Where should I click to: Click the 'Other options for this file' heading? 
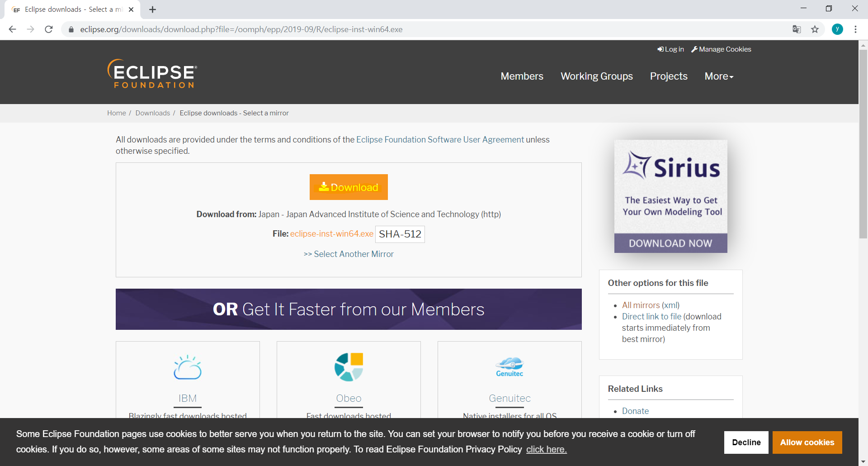(x=658, y=283)
